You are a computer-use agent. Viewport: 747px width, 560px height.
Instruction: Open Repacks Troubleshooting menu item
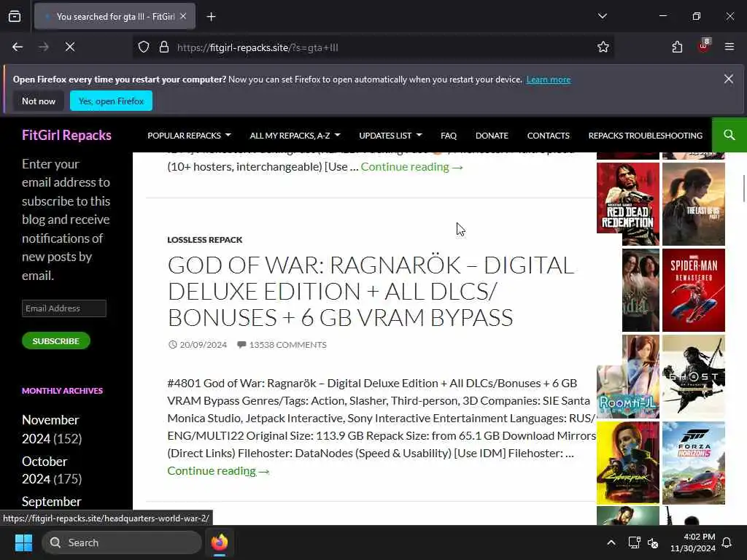pyautogui.click(x=646, y=136)
